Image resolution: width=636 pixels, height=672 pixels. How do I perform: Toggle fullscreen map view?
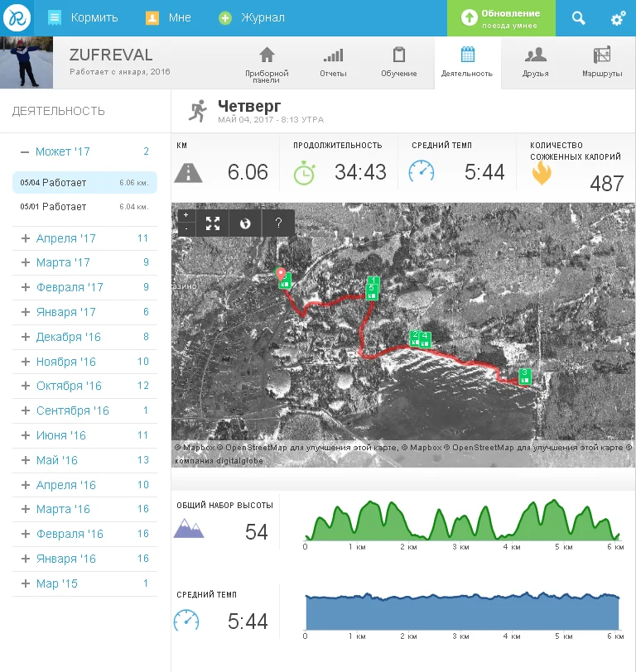click(213, 223)
